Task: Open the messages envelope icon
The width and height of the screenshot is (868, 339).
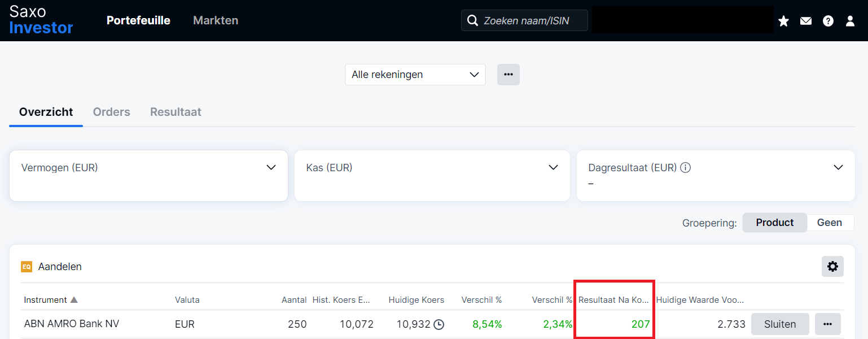Action: point(806,21)
